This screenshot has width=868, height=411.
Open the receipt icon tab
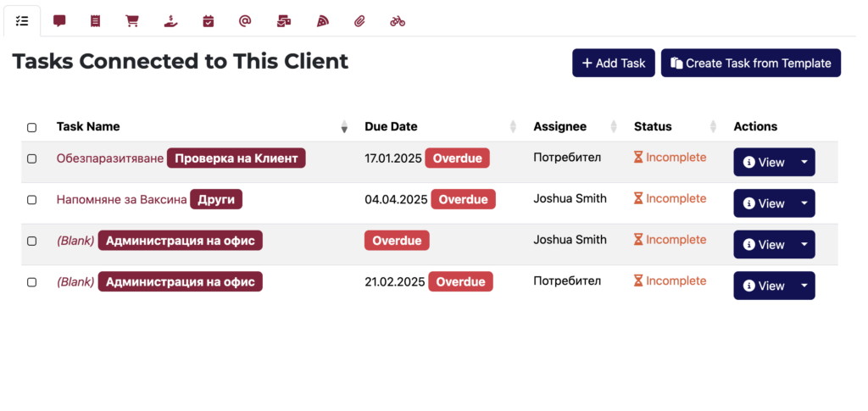pyautogui.click(x=96, y=21)
